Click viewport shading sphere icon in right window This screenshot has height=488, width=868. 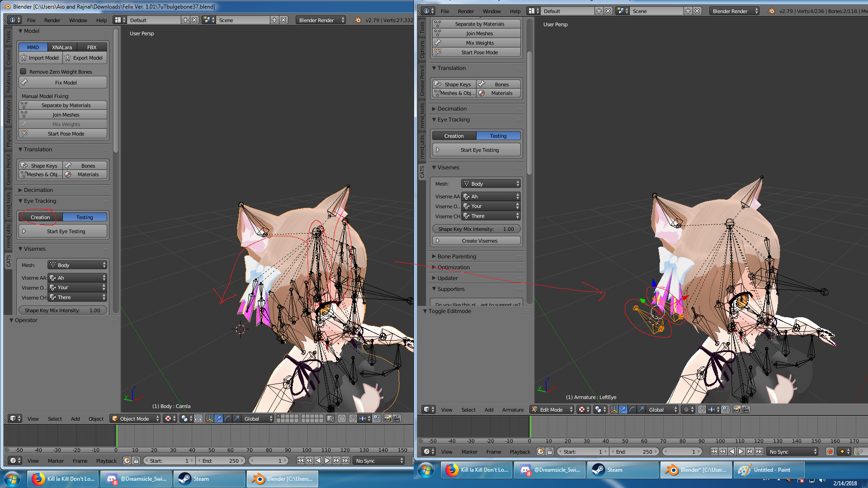[x=582, y=410]
